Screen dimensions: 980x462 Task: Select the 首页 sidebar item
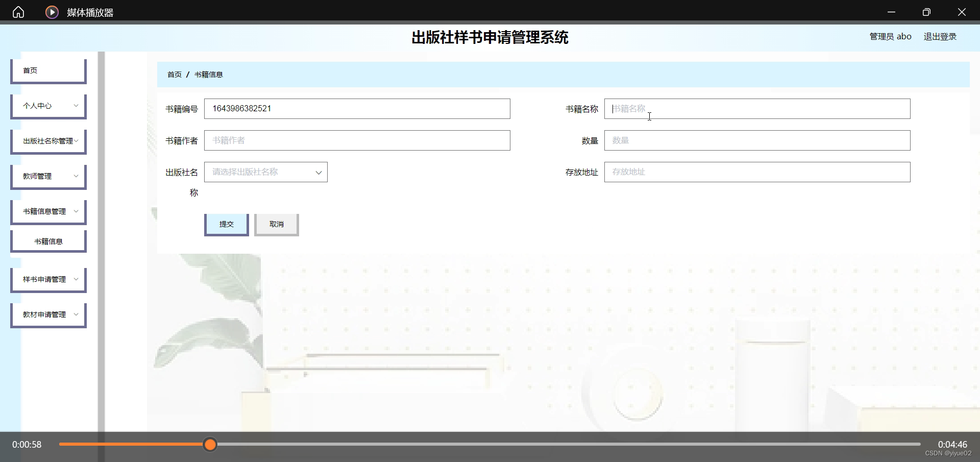pyautogui.click(x=47, y=70)
